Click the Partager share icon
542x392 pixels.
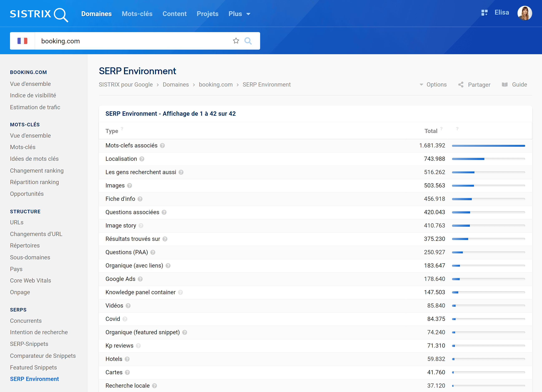click(461, 85)
